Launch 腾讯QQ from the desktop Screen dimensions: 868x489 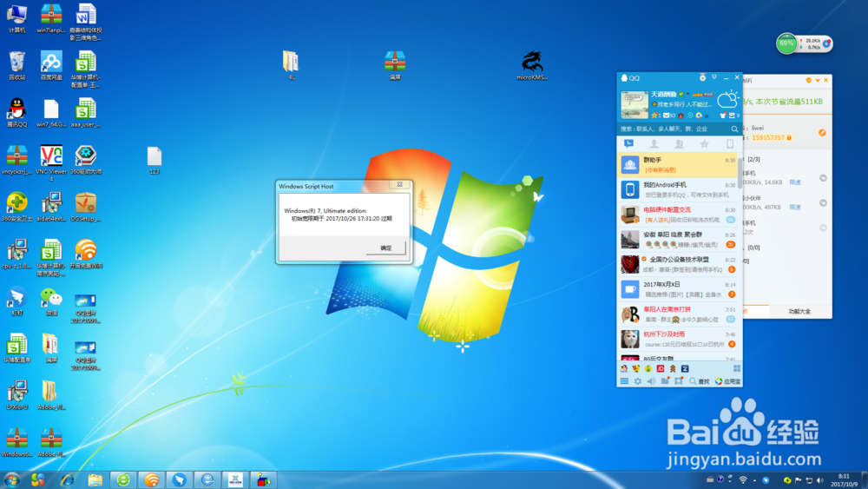[x=16, y=112]
